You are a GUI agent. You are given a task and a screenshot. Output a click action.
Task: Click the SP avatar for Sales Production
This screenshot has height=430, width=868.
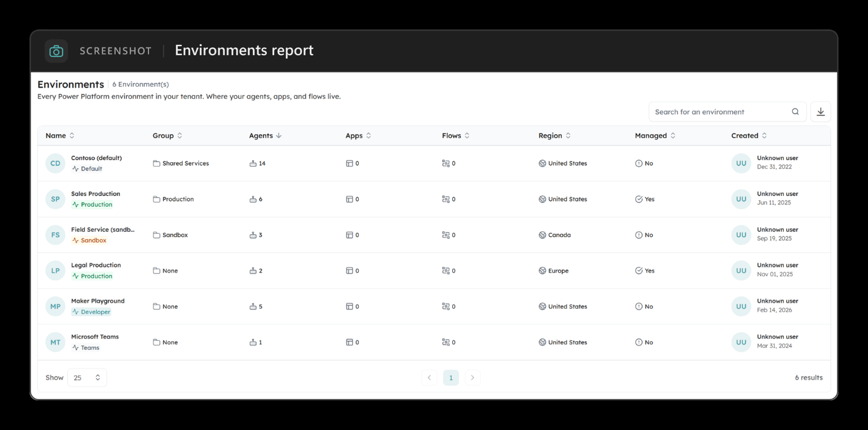pos(55,199)
